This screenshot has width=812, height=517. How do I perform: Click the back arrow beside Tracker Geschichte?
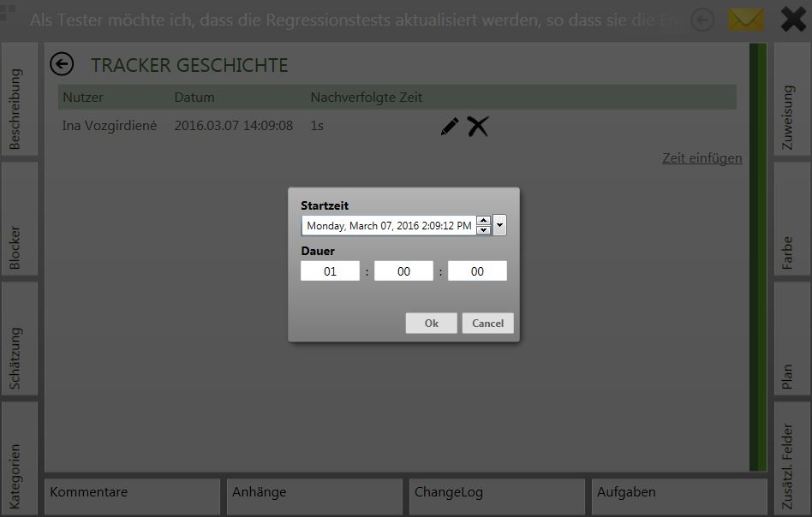62,64
